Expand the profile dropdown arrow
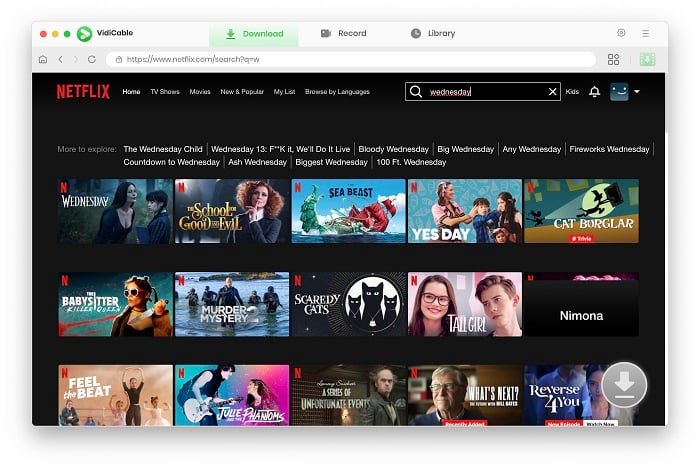The image size is (700, 468). click(637, 92)
